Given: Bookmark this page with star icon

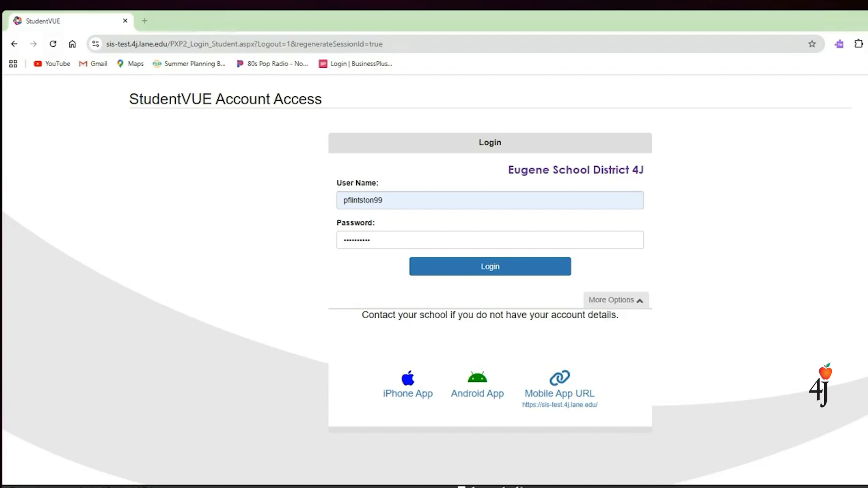Looking at the screenshot, I should coord(812,44).
